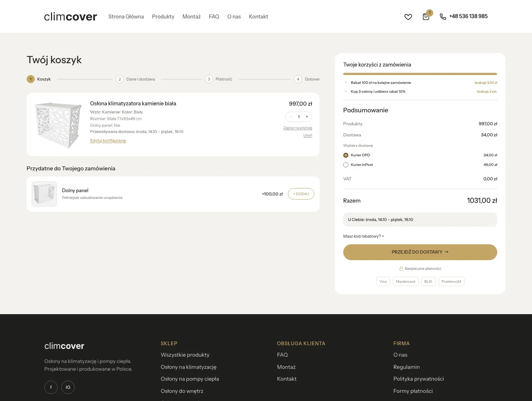Open the Facebook icon in footer

point(51,387)
